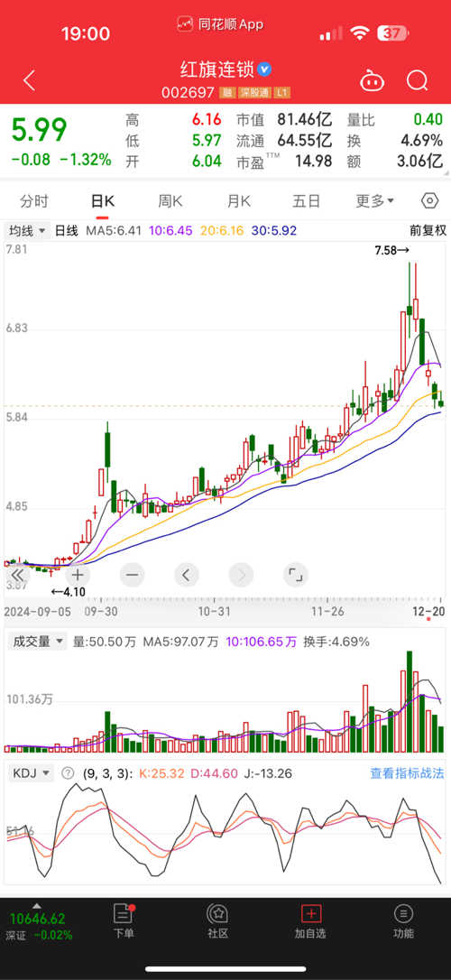Screen dimensions: 451x980
Task: Tap the 同花顺 App status pill
Action: click(x=220, y=24)
